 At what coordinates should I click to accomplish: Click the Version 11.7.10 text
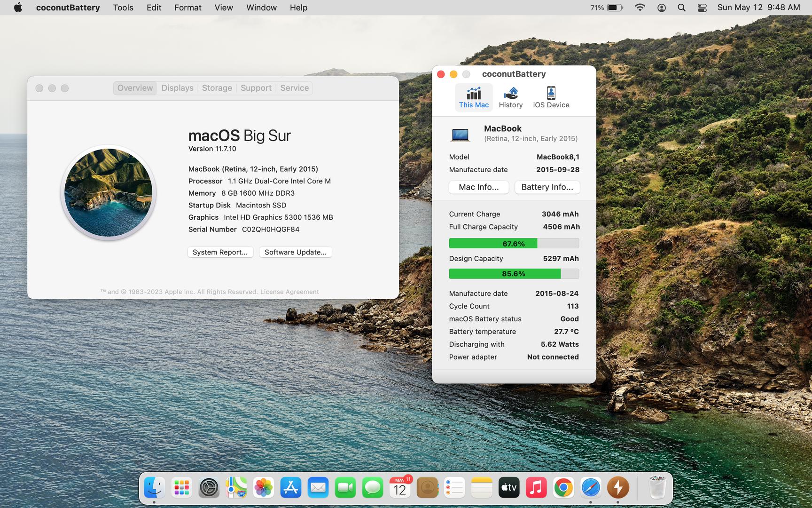click(x=212, y=149)
